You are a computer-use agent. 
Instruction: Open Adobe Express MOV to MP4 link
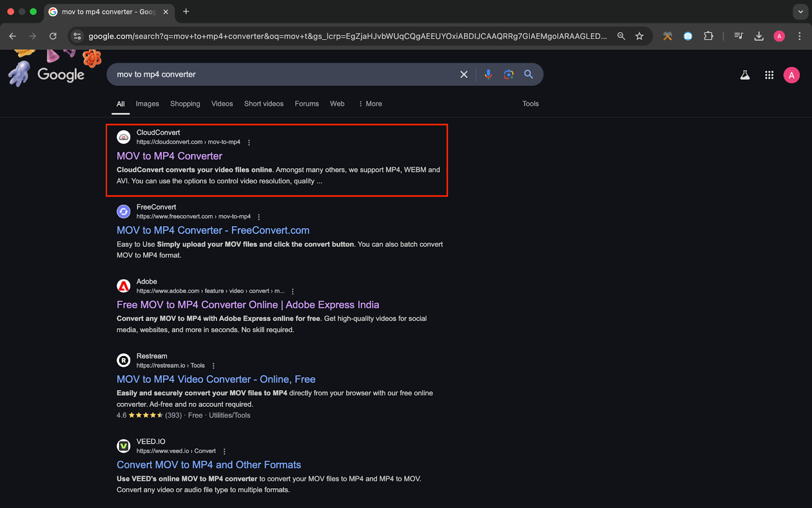248,305
